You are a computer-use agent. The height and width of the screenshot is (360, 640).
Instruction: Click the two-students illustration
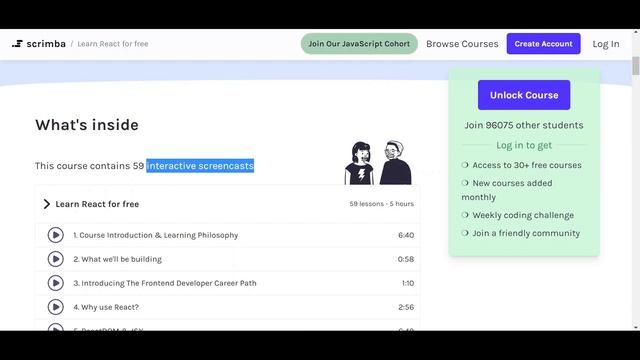(378, 162)
